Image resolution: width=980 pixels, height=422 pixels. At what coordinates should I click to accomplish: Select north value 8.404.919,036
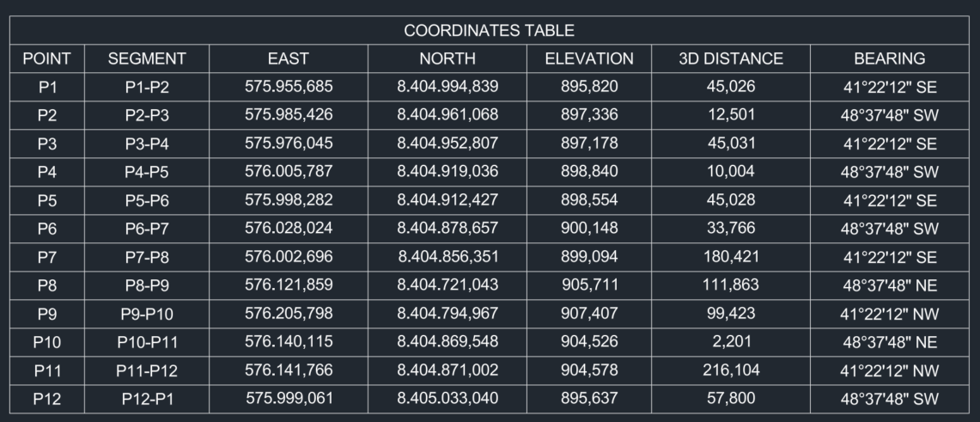447,171
